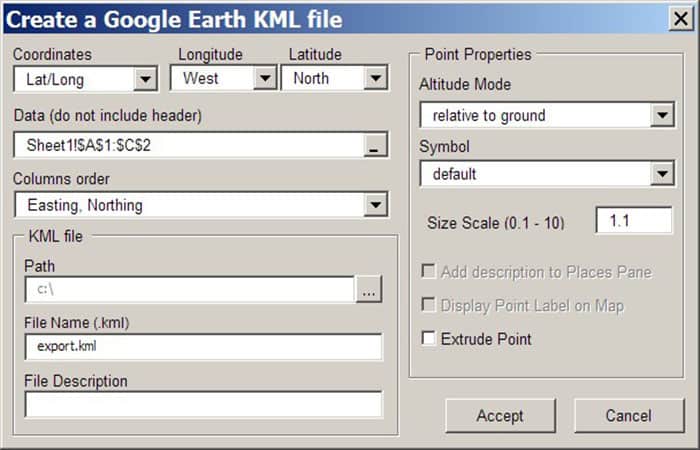The height and width of the screenshot is (450, 700).
Task: Open the Longitude West dropdown
Action: click(265, 78)
